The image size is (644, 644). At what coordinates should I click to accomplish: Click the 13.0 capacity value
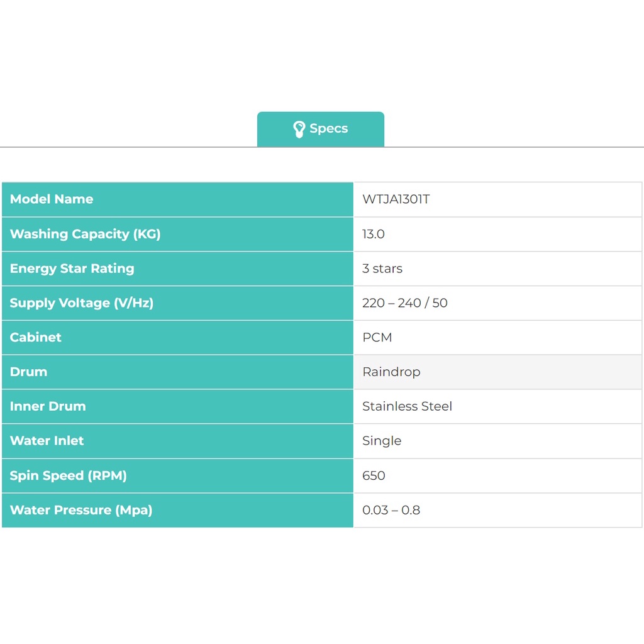[373, 234]
